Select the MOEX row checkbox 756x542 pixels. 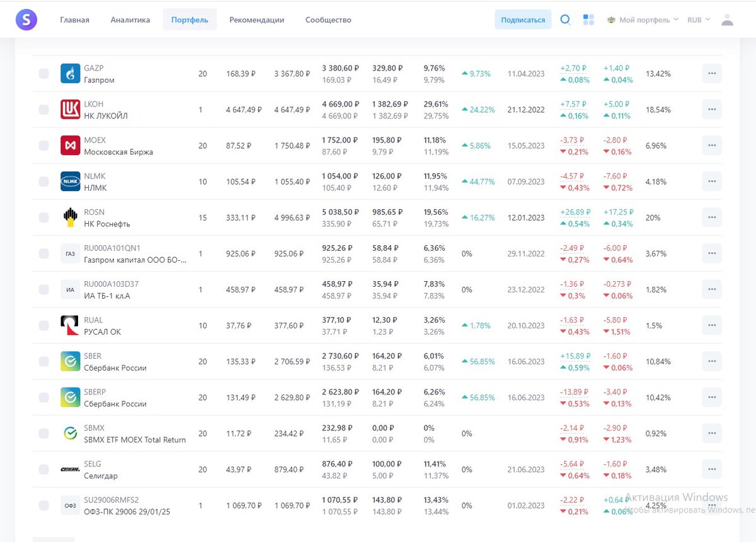click(x=43, y=146)
